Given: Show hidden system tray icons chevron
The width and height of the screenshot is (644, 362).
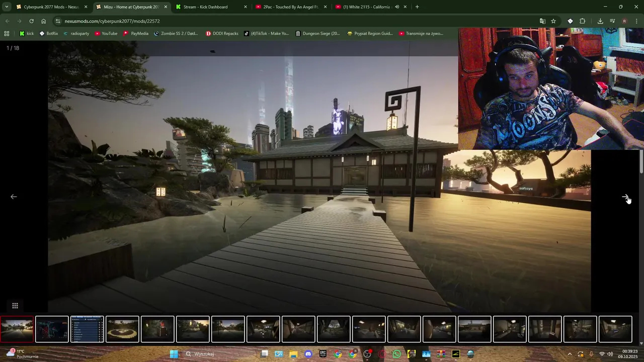Looking at the screenshot, I should (x=570, y=354).
